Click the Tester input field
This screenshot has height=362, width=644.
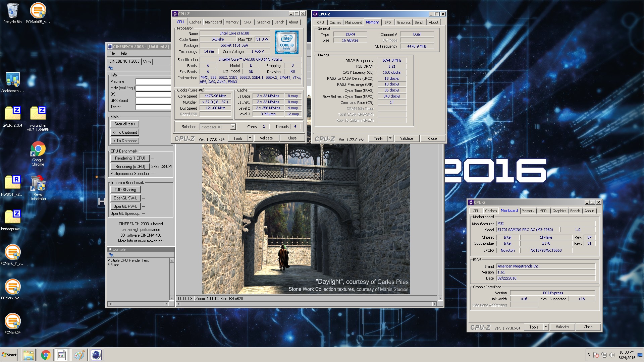(153, 107)
